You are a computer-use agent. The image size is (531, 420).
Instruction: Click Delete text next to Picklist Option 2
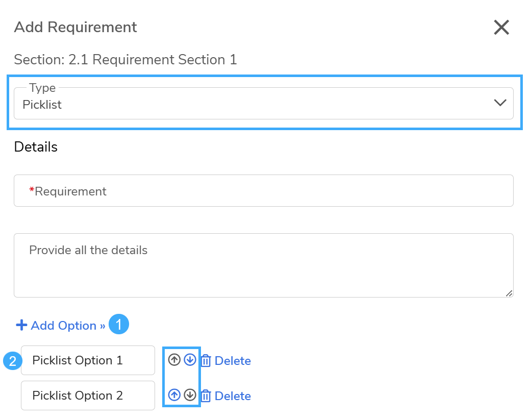click(233, 396)
